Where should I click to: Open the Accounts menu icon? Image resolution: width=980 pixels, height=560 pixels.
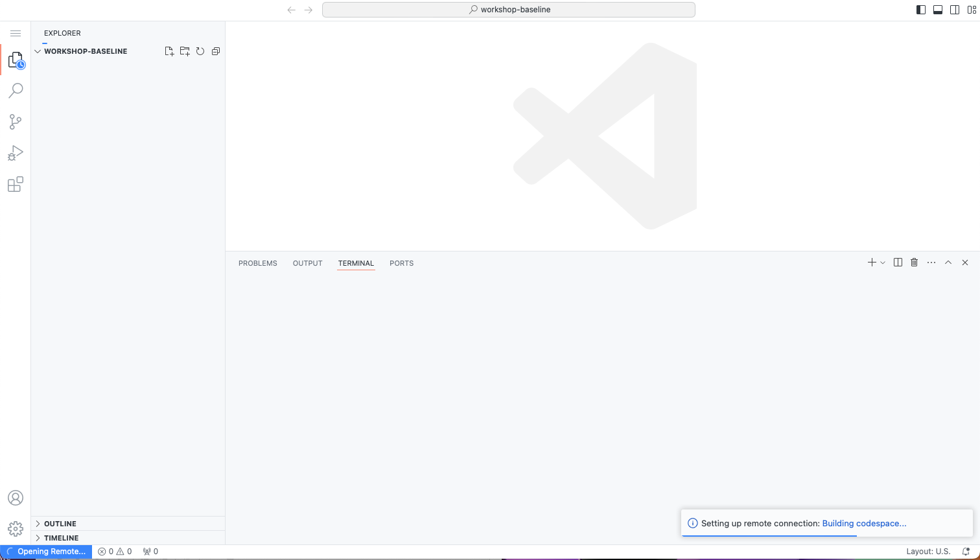click(16, 498)
